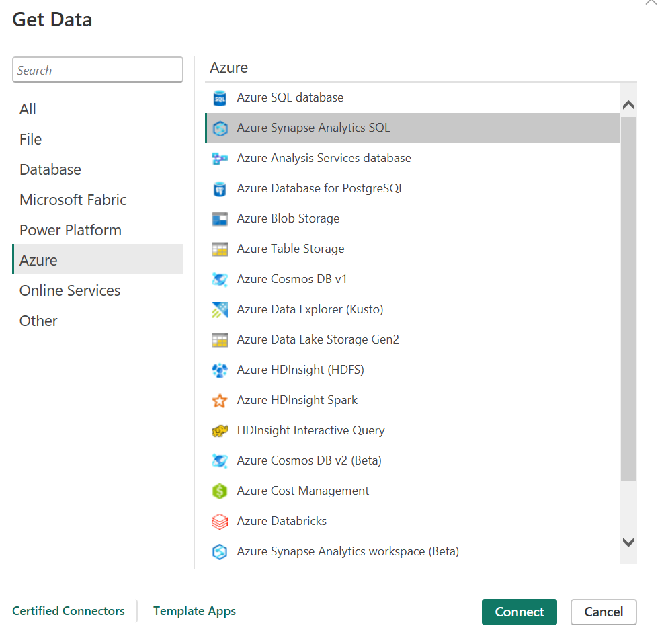Viewport: 664px width, 644px height.
Task: Open the Certified Connectors link
Action: click(69, 611)
